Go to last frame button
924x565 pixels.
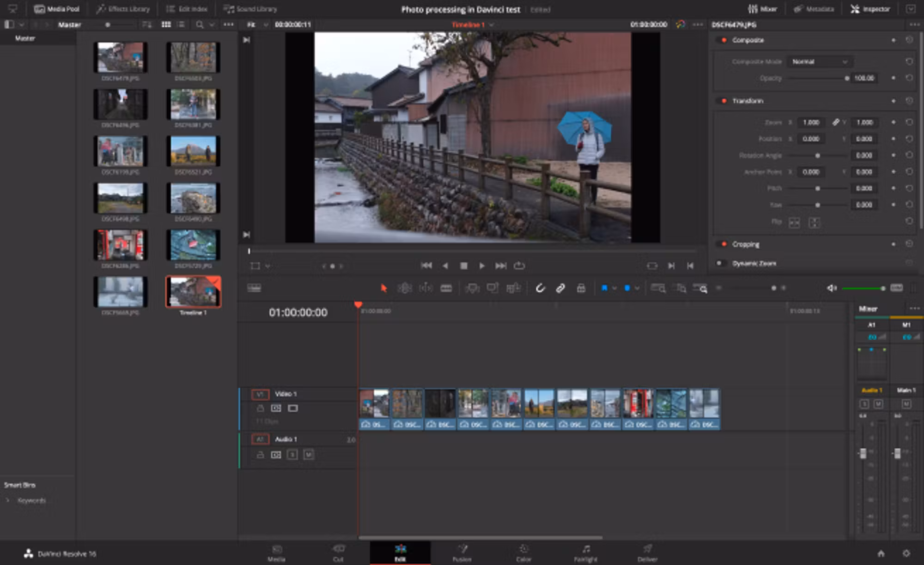coord(501,265)
